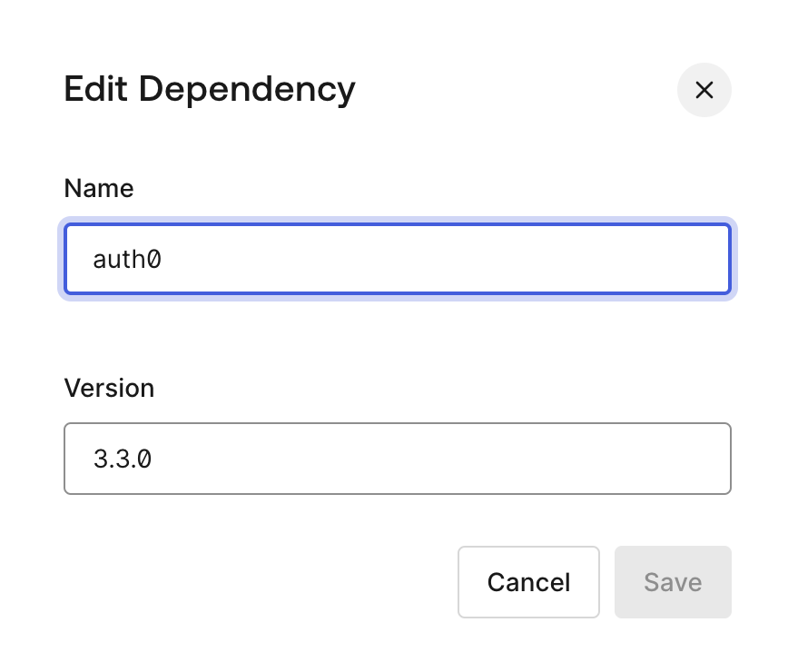Focus the Name input field

click(x=398, y=259)
